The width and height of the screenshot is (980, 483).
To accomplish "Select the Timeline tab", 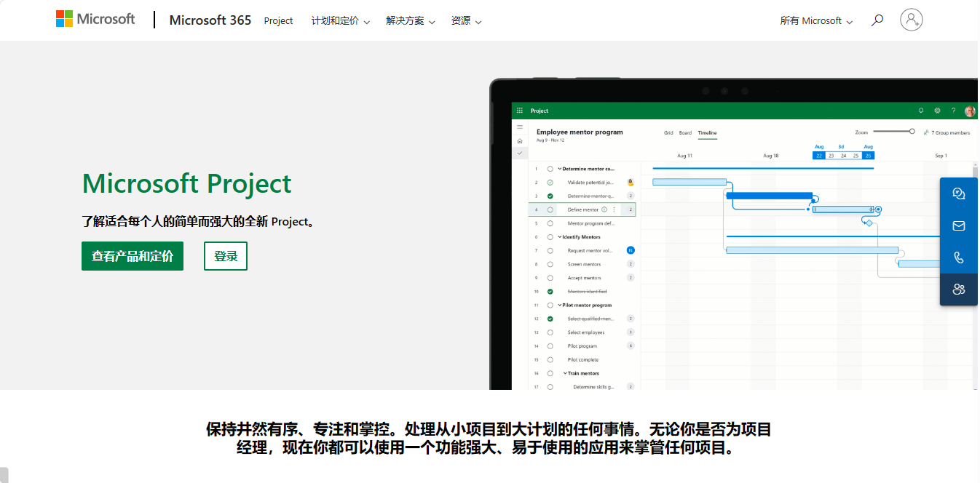I will click(x=707, y=133).
